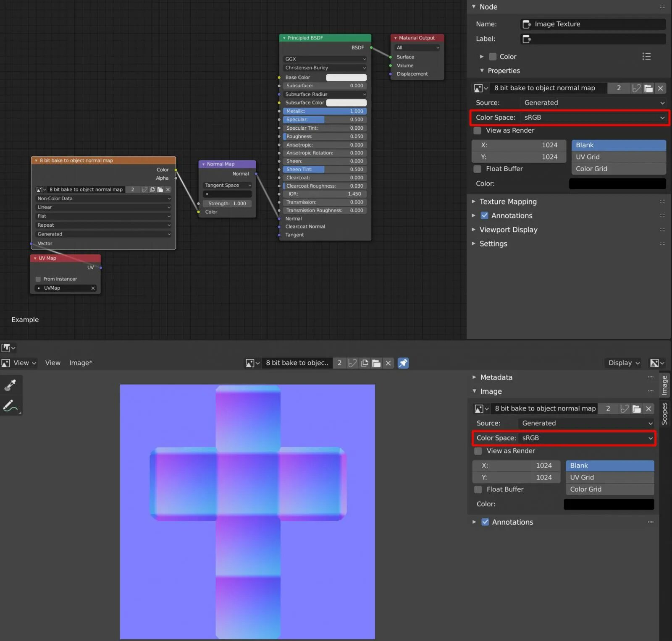Open folder icon inside Image Texture node
Screen dimensions: 672x641
point(160,190)
